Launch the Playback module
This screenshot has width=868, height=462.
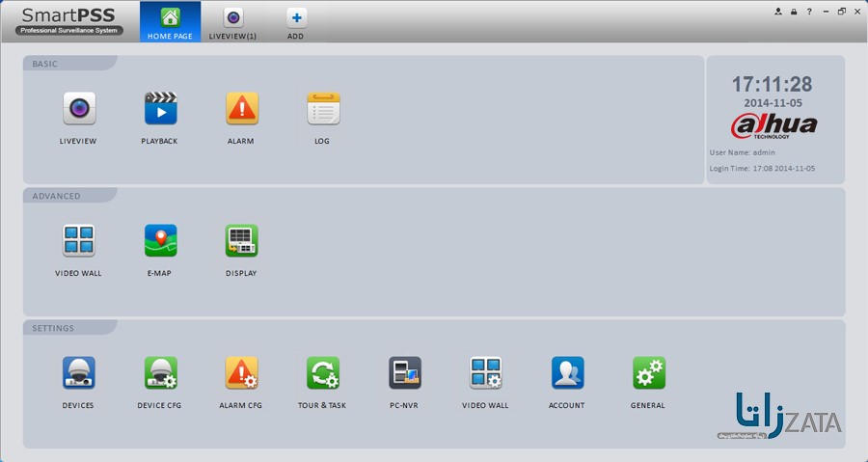tap(160, 109)
